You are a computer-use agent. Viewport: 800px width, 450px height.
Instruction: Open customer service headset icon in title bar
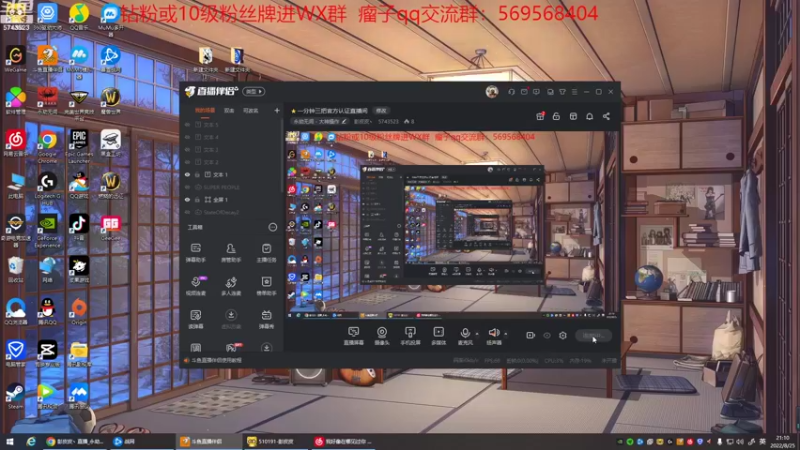click(511, 92)
